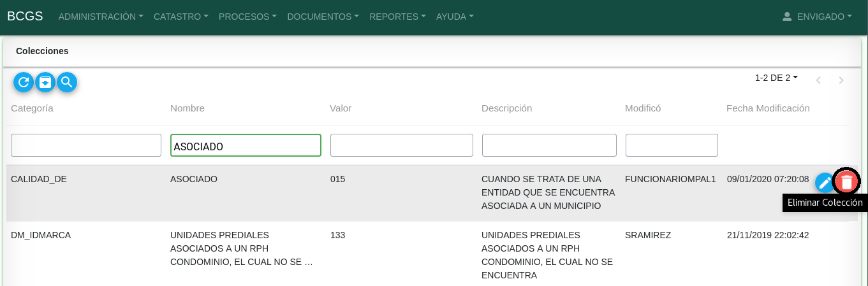868x286 pixels.
Task: Open the REPORTES menu
Action: (397, 17)
